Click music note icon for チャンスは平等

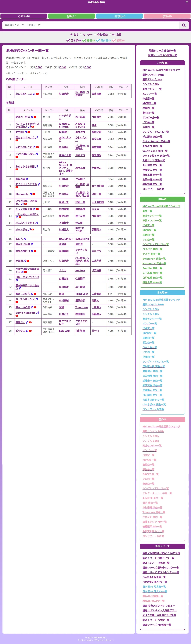[x=34, y=209]
